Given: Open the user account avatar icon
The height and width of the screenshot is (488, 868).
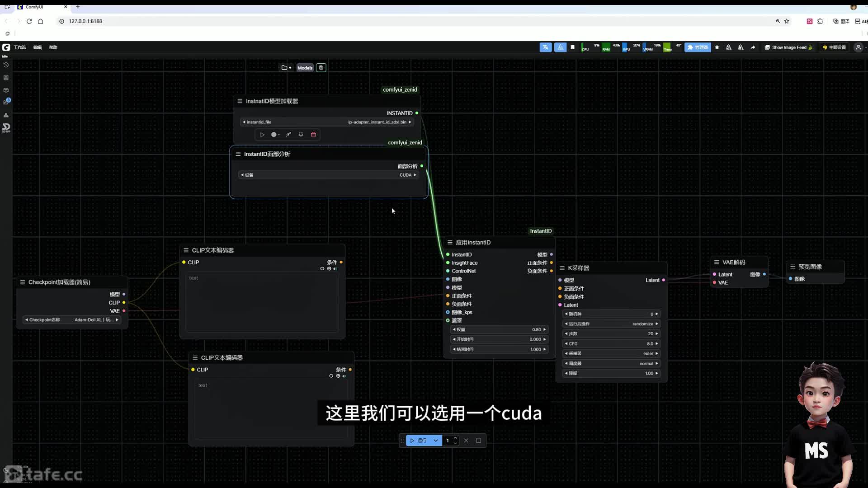Looking at the screenshot, I should point(858,47).
